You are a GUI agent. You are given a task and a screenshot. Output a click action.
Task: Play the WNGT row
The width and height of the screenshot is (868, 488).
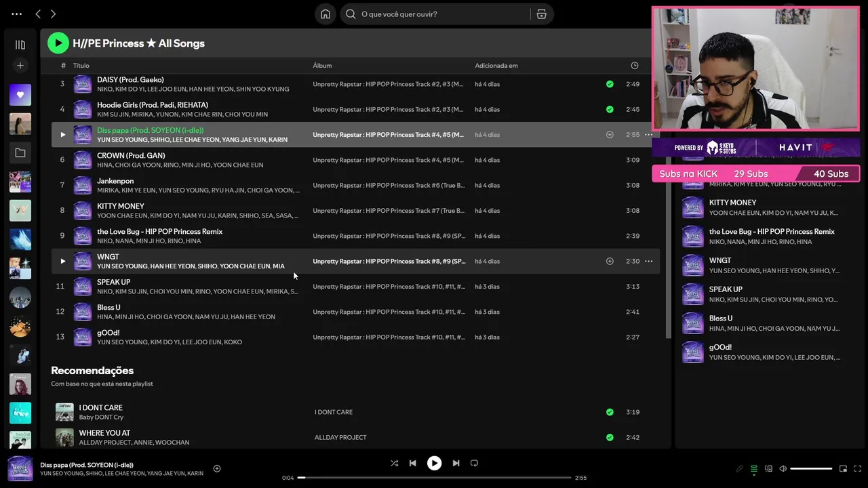click(62, 261)
